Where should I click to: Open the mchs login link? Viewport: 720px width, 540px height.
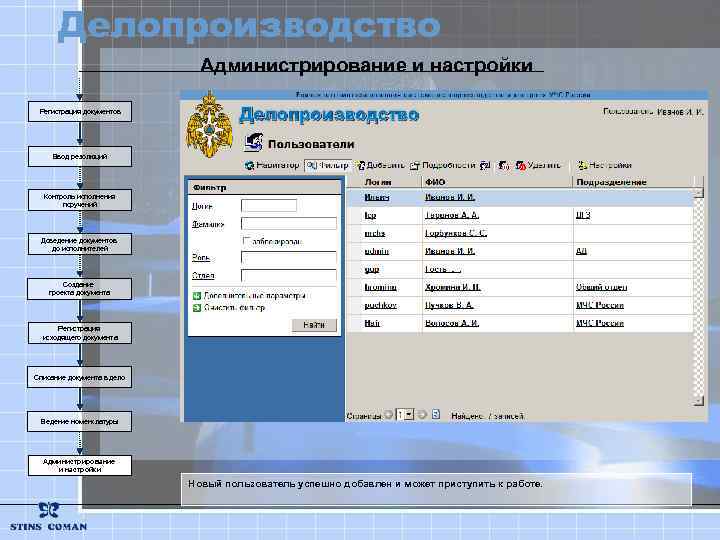pos(375,233)
